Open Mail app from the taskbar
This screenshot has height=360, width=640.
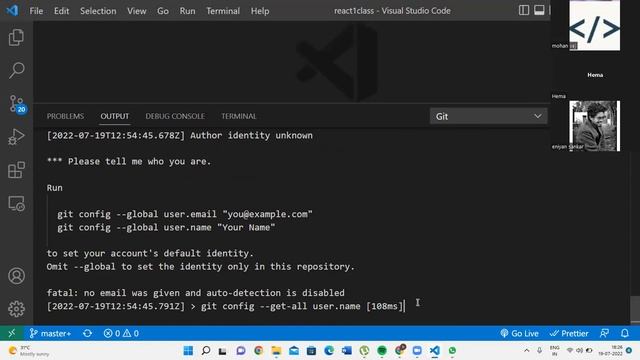[294, 351]
